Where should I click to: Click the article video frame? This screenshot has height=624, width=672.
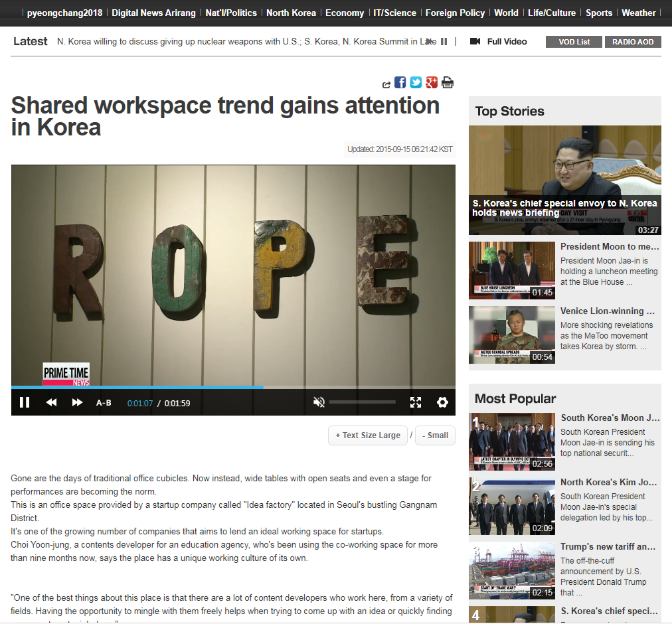(233, 275)
